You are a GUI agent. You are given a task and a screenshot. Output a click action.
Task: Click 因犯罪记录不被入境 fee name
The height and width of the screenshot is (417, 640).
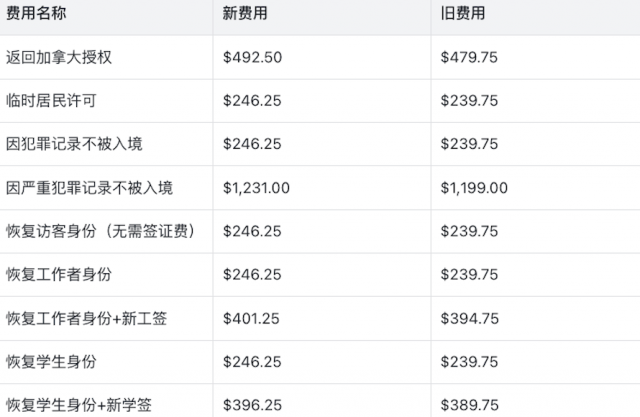coord(74,144)
